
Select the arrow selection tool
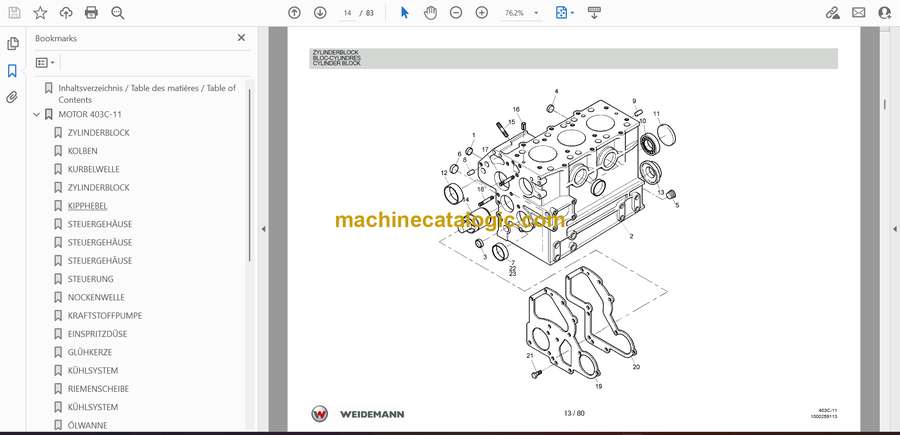[405, 13]
